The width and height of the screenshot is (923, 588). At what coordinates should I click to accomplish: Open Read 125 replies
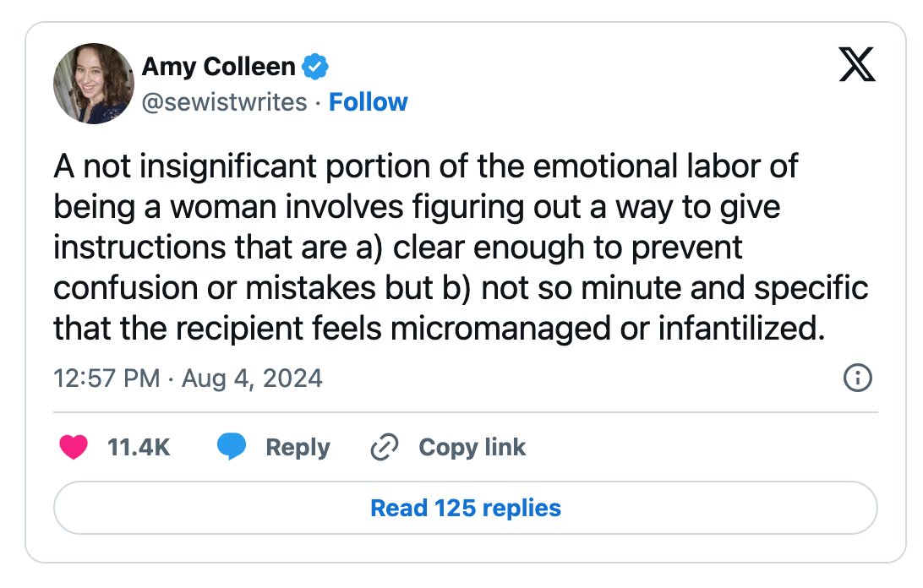point(466,508)
